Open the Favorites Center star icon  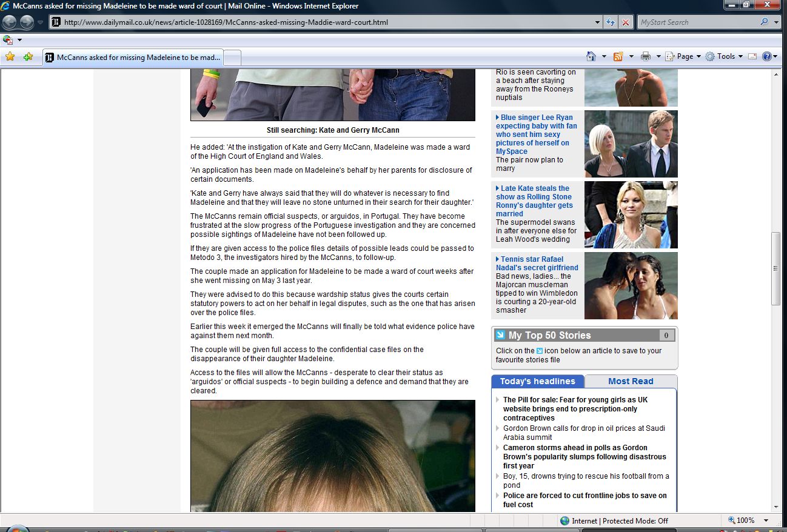10,57
